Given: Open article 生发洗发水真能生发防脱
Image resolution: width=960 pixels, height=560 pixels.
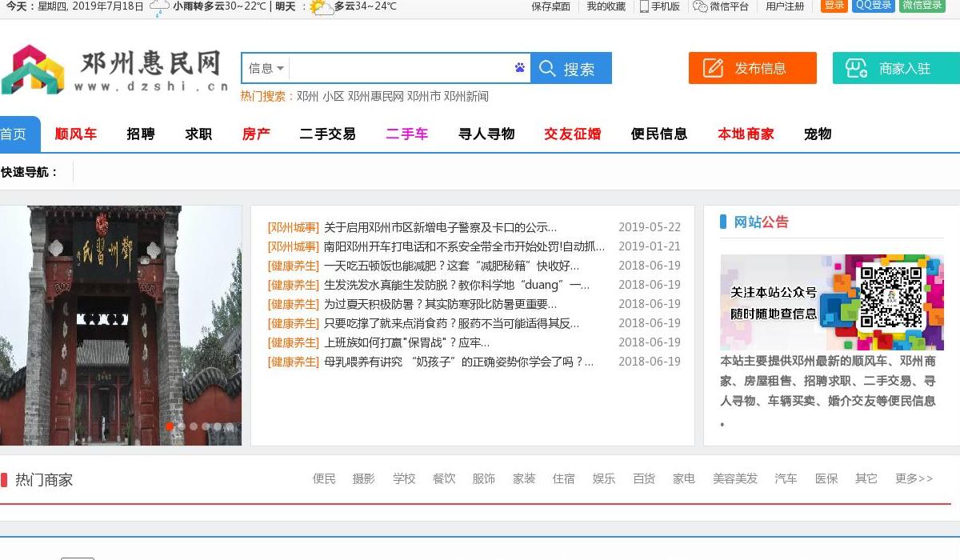Looking at the screenshot, I should click(457, 285).
